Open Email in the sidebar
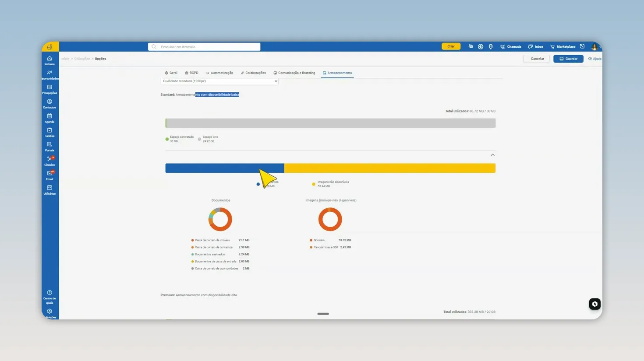Screen dimensions: 644x361 click(x=50, y=176)
